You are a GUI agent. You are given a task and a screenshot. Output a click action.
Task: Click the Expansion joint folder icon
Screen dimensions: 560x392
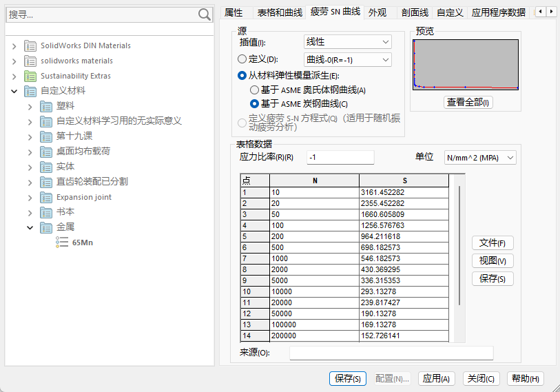[46, 197]
